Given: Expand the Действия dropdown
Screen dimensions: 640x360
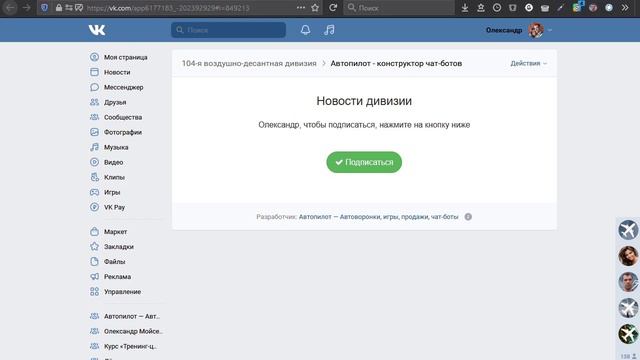Looking at the screenshot, I should tap(528, 63).
